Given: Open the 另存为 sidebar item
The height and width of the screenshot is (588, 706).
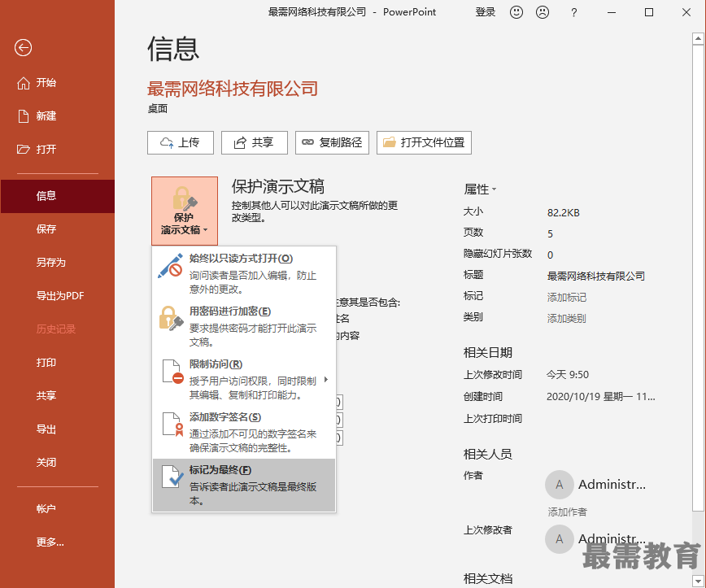Looking at the screenshot, I should (x=58, y=263).
